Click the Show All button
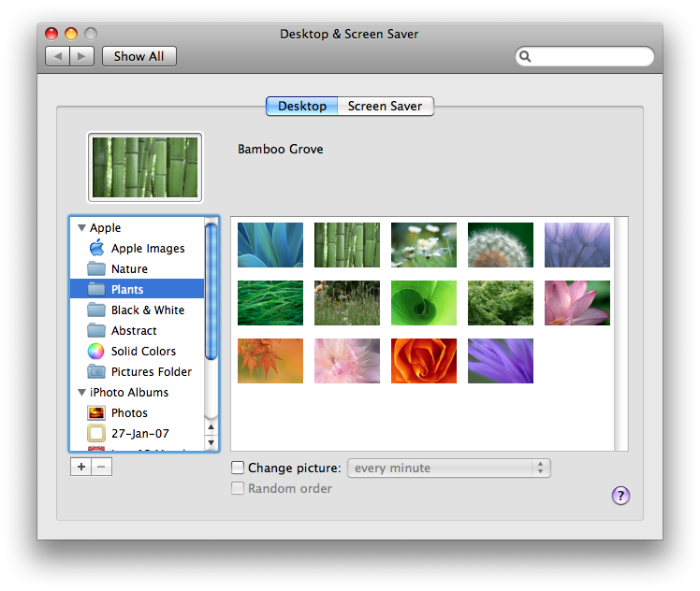The width and height of the screenshot is (700, 591). click(139, 56)
